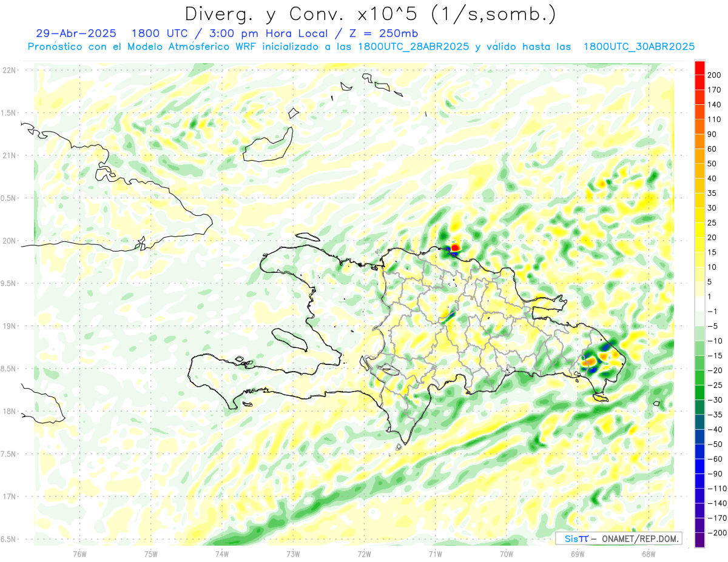Select the white colorbar segment between 1 and -1
This screenshot has width=728, height=562.
point(699,304)
